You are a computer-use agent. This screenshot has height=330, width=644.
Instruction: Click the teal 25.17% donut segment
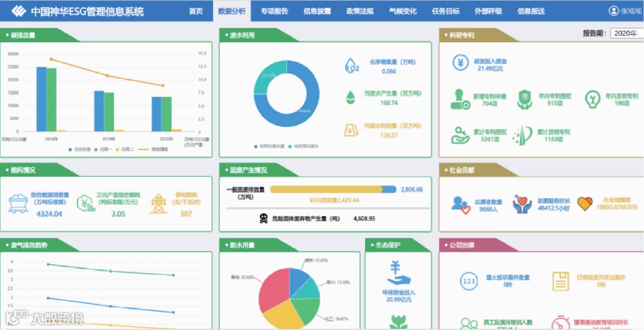(x=266, y=76)
